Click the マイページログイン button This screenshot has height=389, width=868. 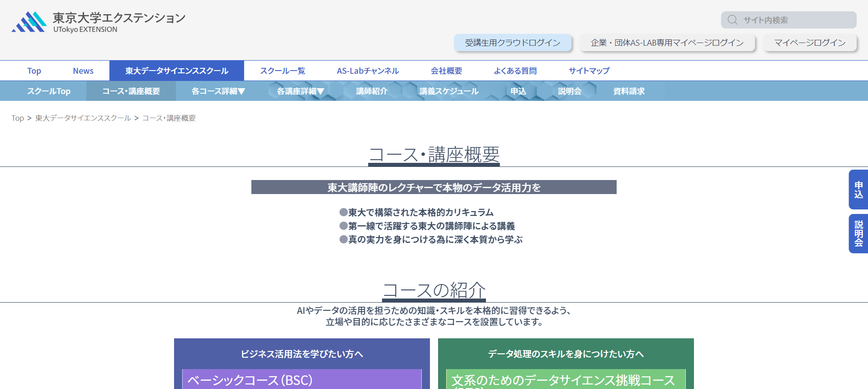(810, 43)
